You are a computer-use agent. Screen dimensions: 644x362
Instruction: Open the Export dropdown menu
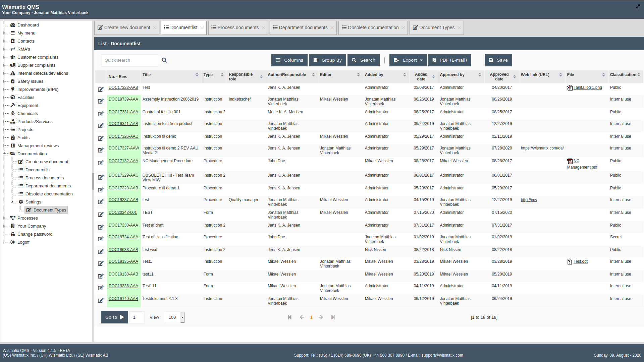point(408,60)
